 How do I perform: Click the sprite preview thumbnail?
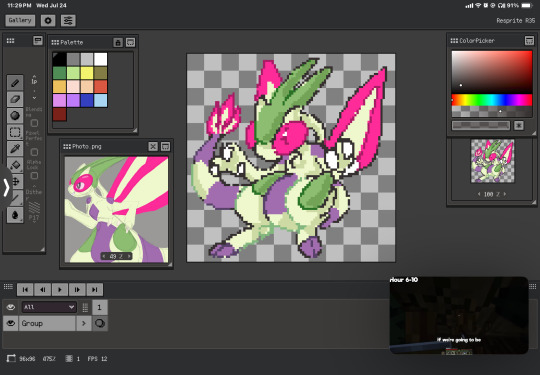pos(492,160)
